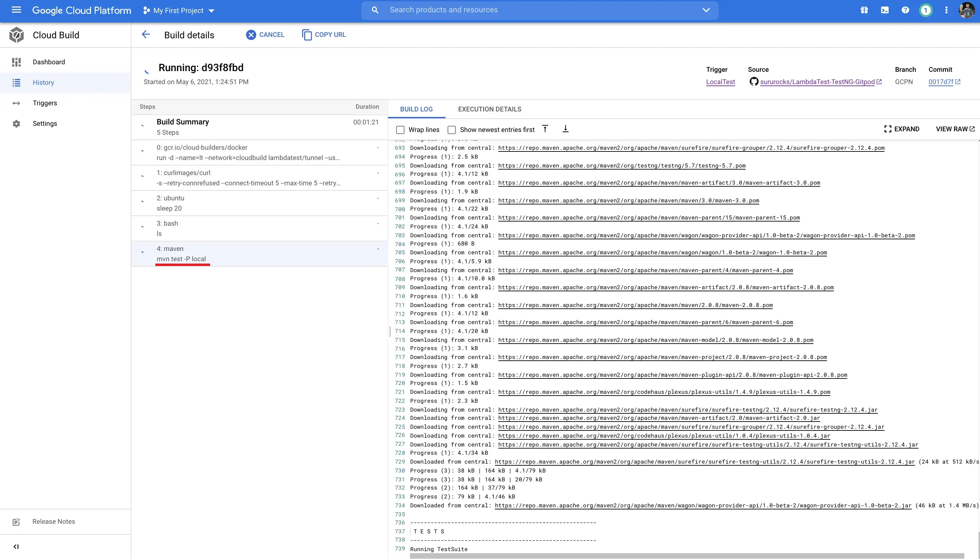Image resolution: width=980 pixels, height=559 pixels.
Task: Toggle Wrap lines checkbox
Action: (400, 129)
